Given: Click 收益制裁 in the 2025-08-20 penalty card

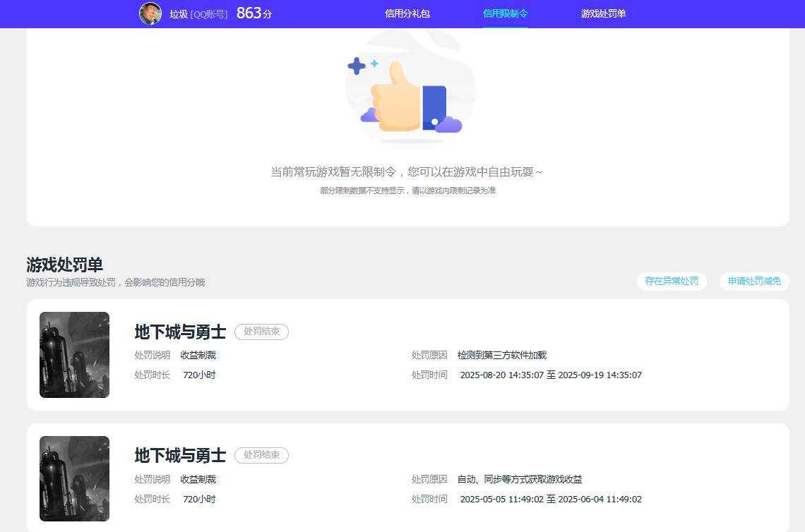Looking at the screenshot, I should 198,355.
